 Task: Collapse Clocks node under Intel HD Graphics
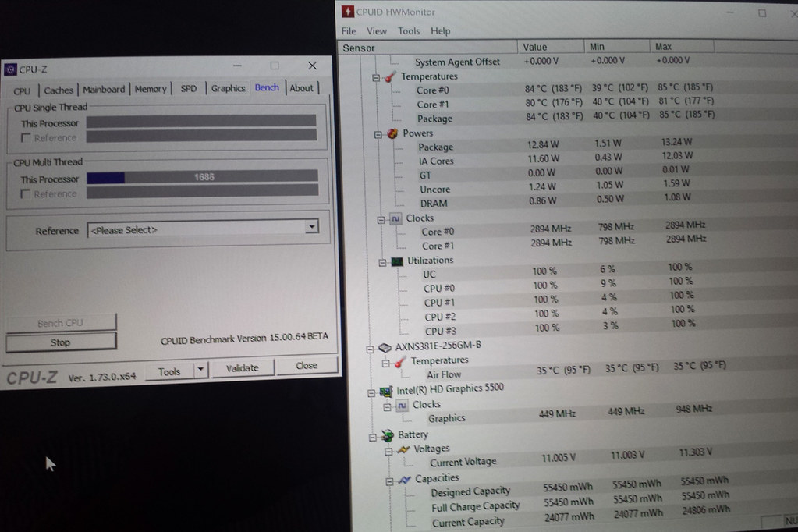pos(387,407)
